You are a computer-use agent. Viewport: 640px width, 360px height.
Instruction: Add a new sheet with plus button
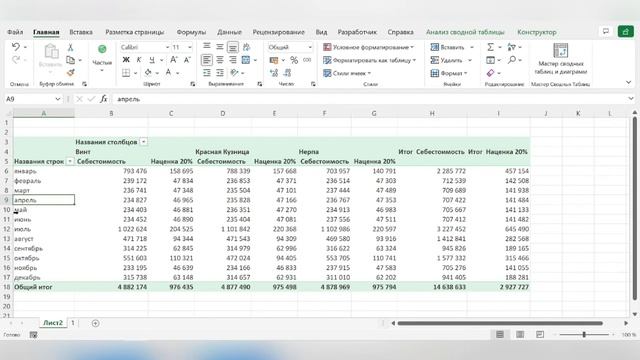(95, 323)
